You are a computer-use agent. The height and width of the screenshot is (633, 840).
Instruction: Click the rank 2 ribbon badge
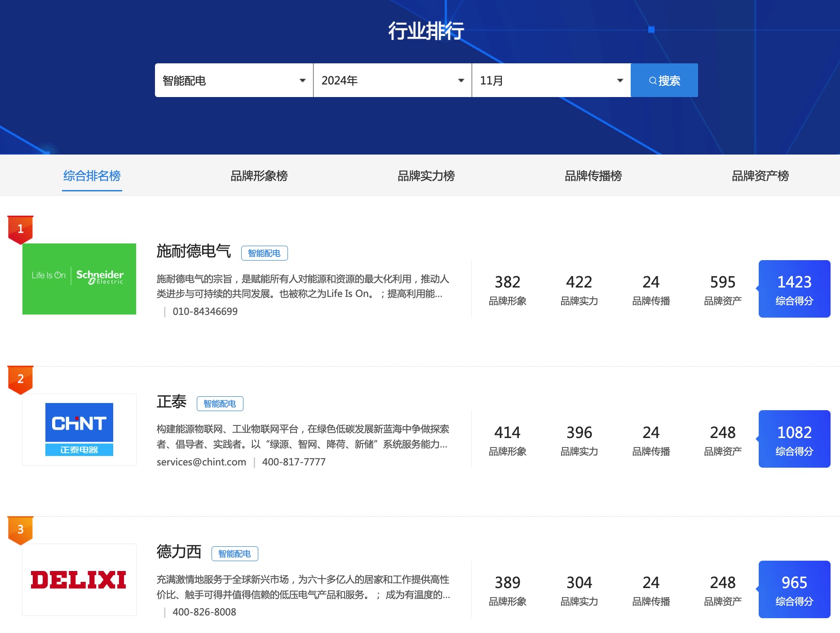[21, 380]
